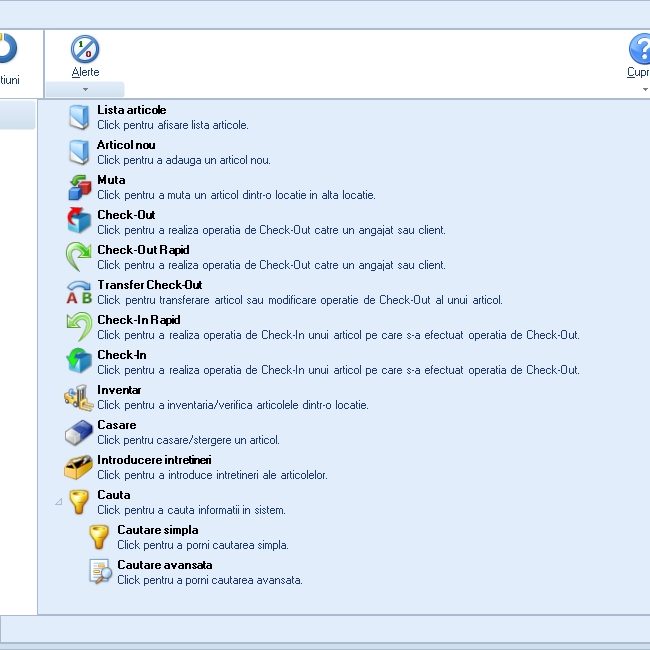Start Cautare simpla
The image size is (650, 650).
click(x=158, y=530)
